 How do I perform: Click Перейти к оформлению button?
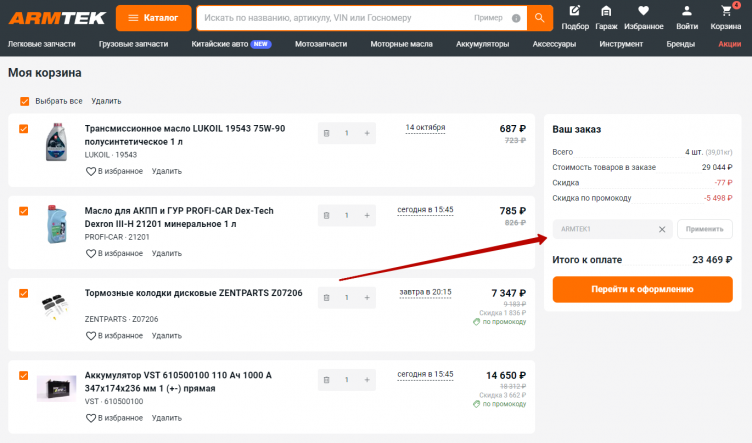click(642, 289)
